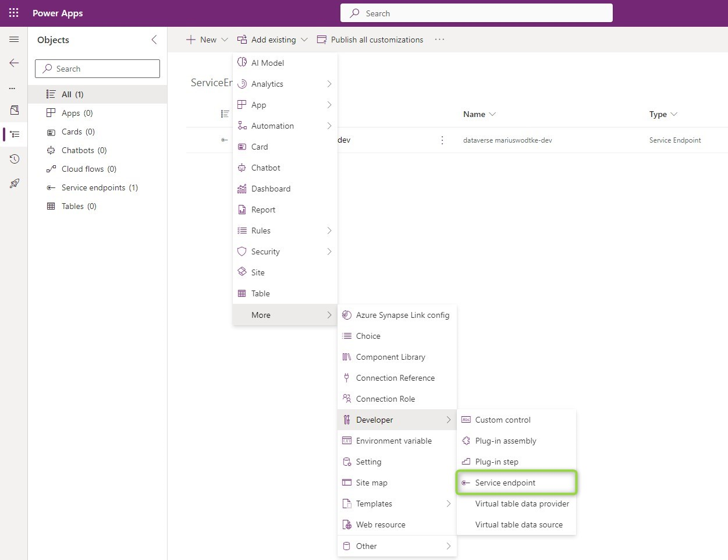Open Cloud flows in Objects tree

point(88,169)
